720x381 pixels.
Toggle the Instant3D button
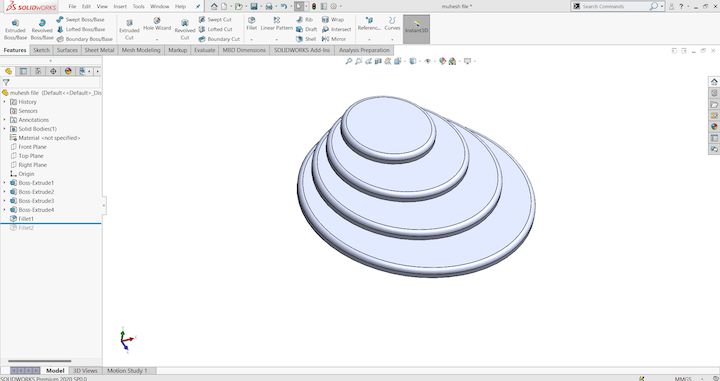[x=416, y=29]
